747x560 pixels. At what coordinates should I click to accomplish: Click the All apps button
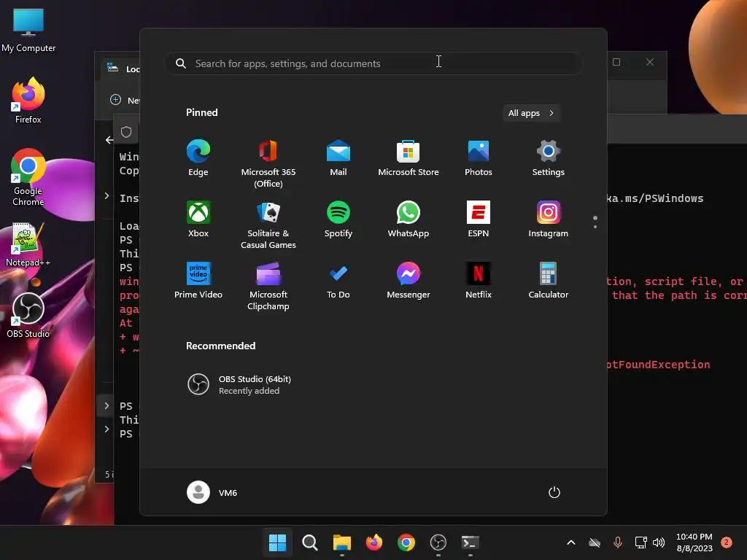pos(531,113)
